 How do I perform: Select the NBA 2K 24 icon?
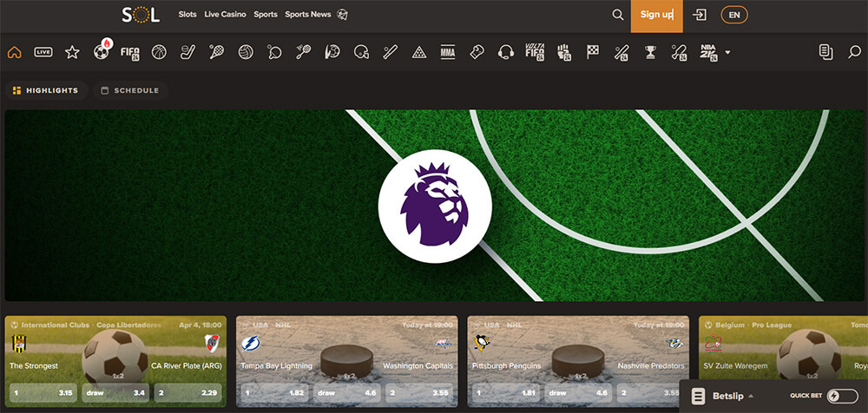709,53
